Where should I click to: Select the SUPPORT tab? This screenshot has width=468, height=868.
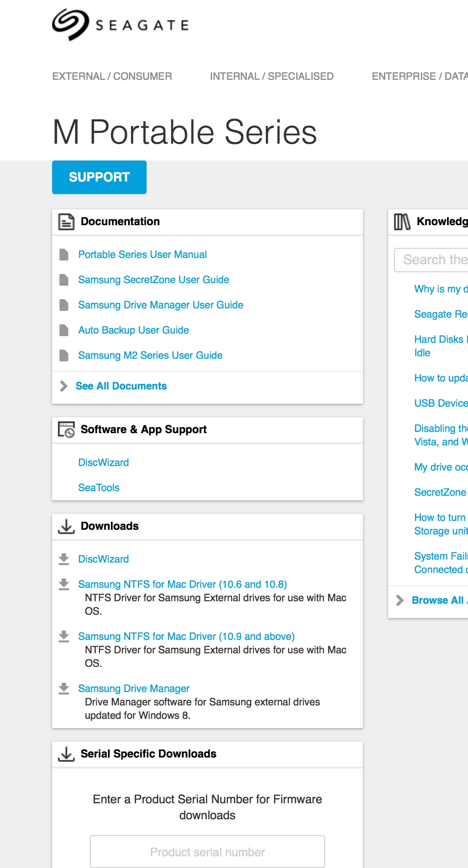click(x=99, y=177)
